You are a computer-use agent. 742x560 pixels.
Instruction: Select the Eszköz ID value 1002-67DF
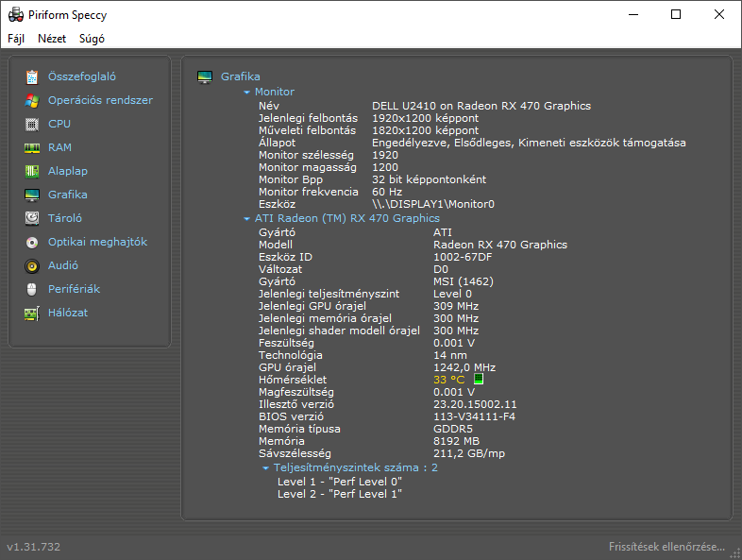(x=463, y=257)
